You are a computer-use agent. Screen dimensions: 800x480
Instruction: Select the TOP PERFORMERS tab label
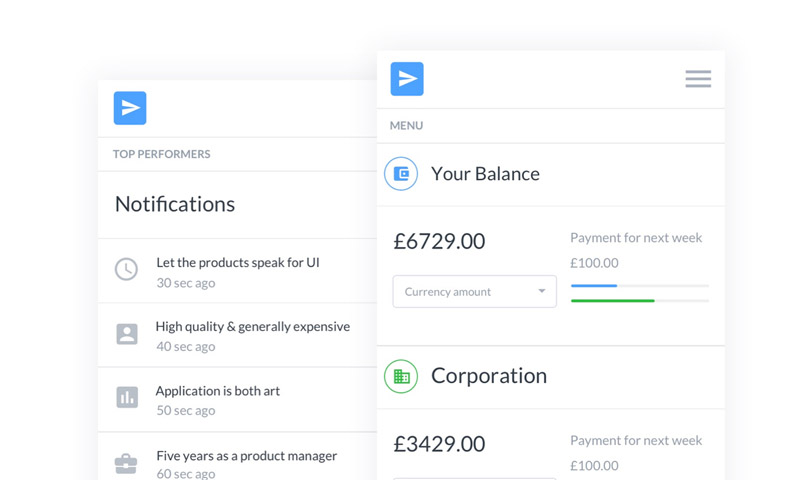click(x=161, y=154)
